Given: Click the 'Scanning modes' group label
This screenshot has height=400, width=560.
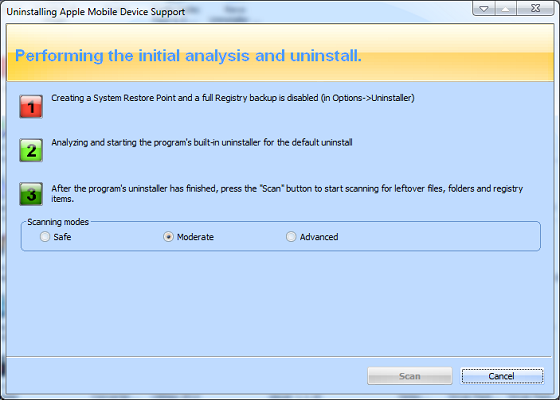Looking at the screenshot, I should pos(58,222).
